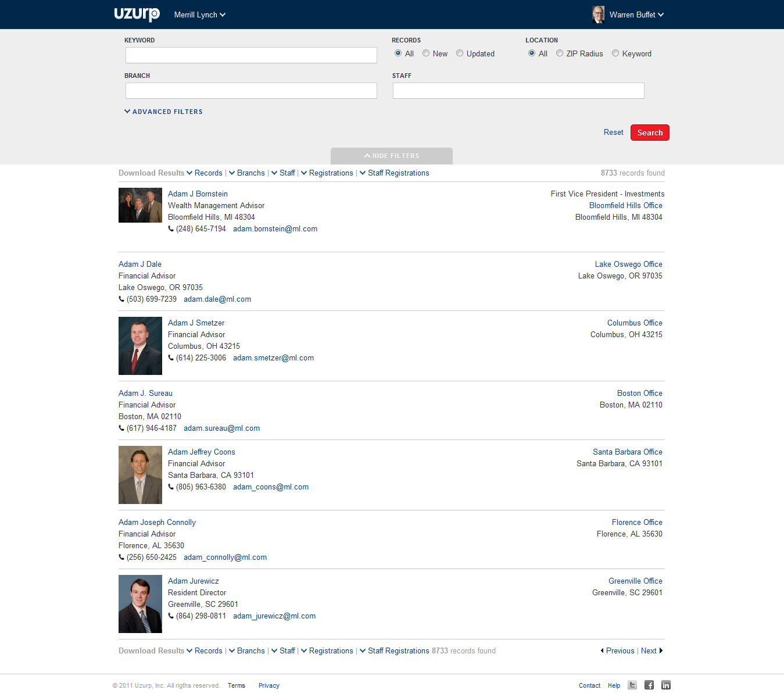This screenshot has width=784, height=697.
Task: Open top Download Results Registrations dropdown
Action: click(x=327, y=173)
